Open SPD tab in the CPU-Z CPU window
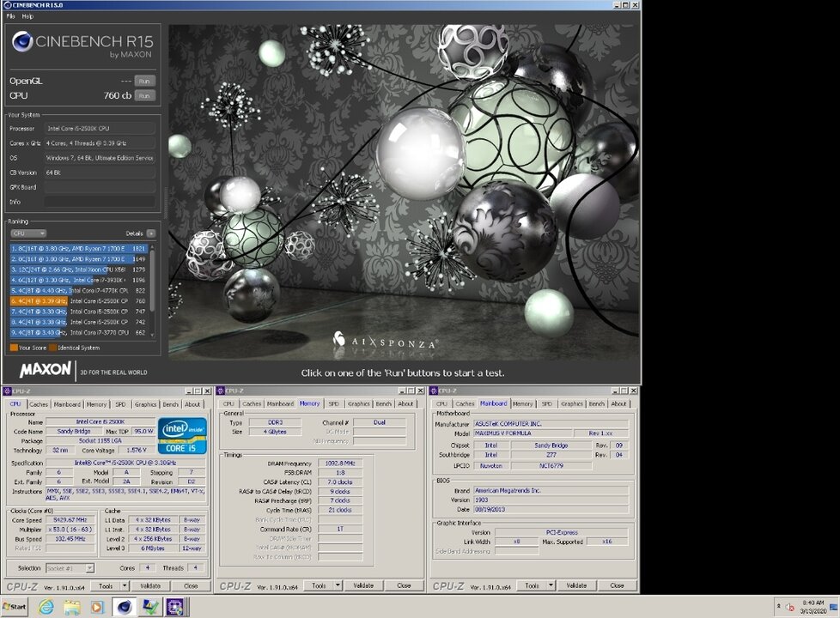Viewport: 840px width, 618px height. tap(120, 404)
